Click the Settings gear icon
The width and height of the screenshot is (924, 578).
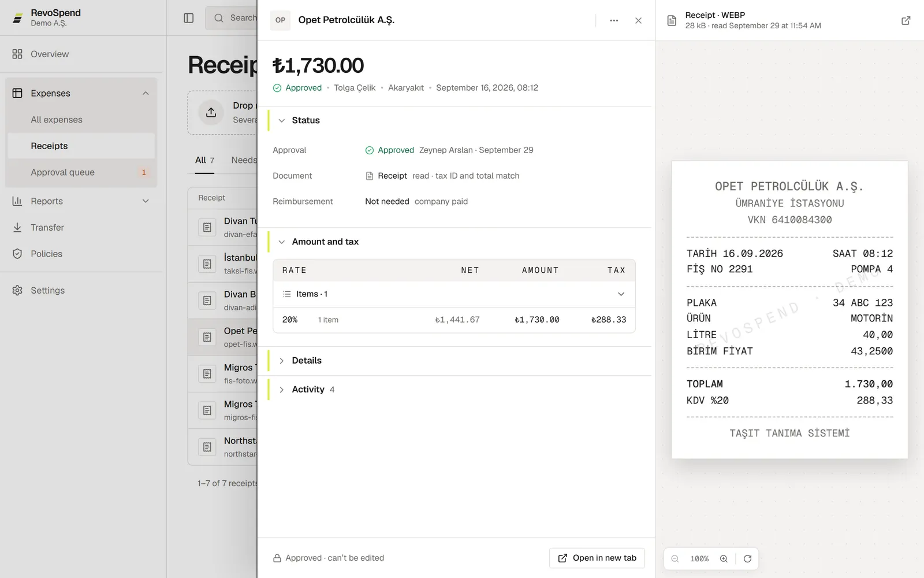[x=17, y=290]
